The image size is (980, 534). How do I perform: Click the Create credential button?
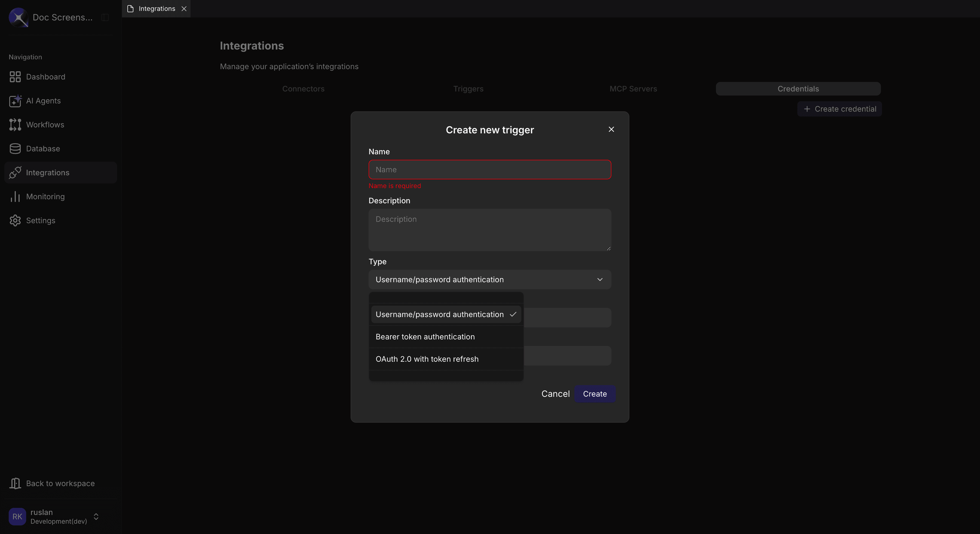(x=839, y=109)
